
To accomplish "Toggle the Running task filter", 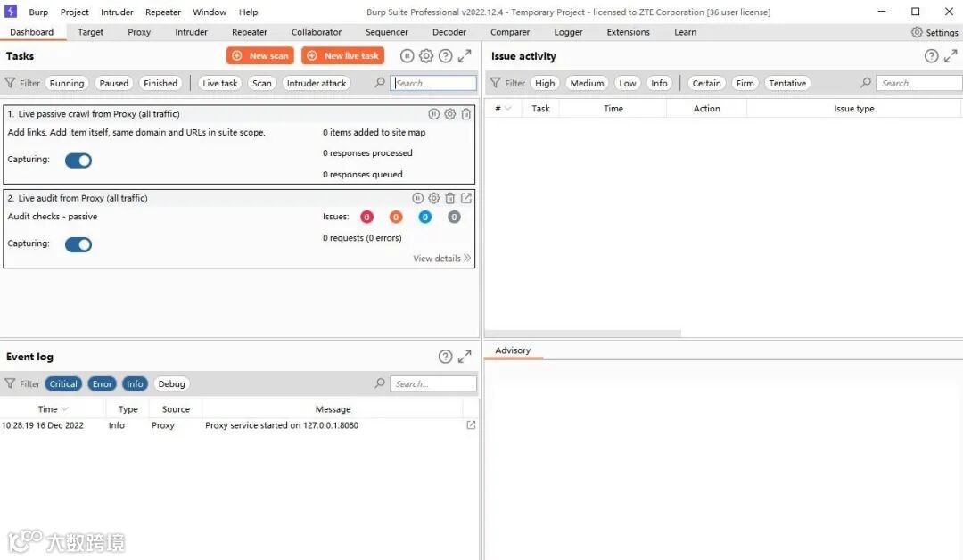I will (x=67, y=84).
